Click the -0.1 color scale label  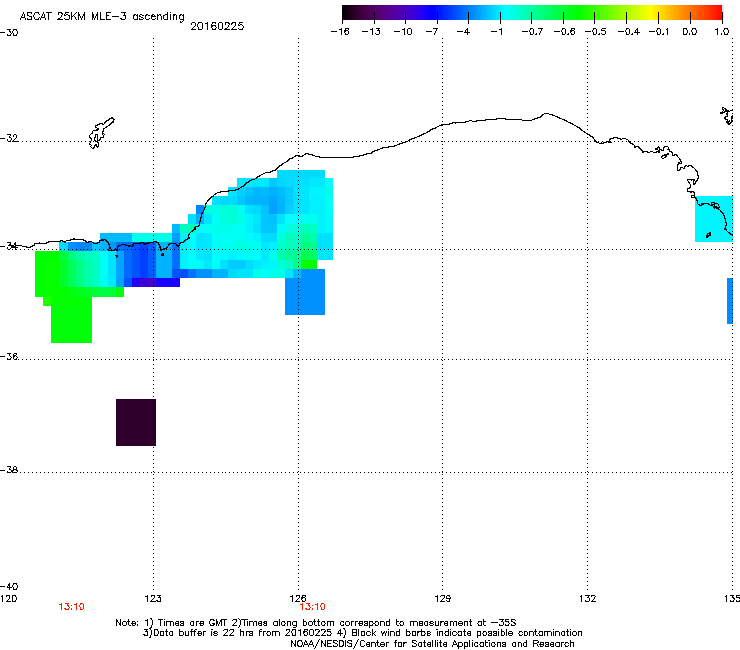[659, 32]
